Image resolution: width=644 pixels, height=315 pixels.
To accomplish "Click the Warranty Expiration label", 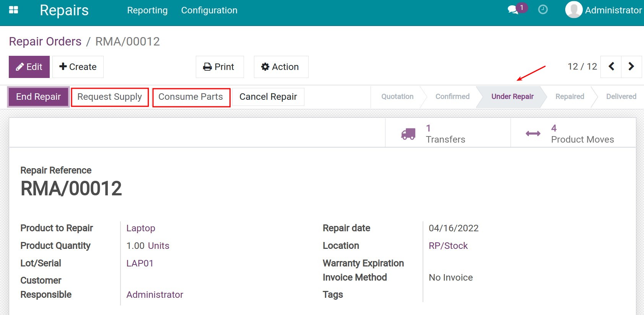I will click(363, 263).
